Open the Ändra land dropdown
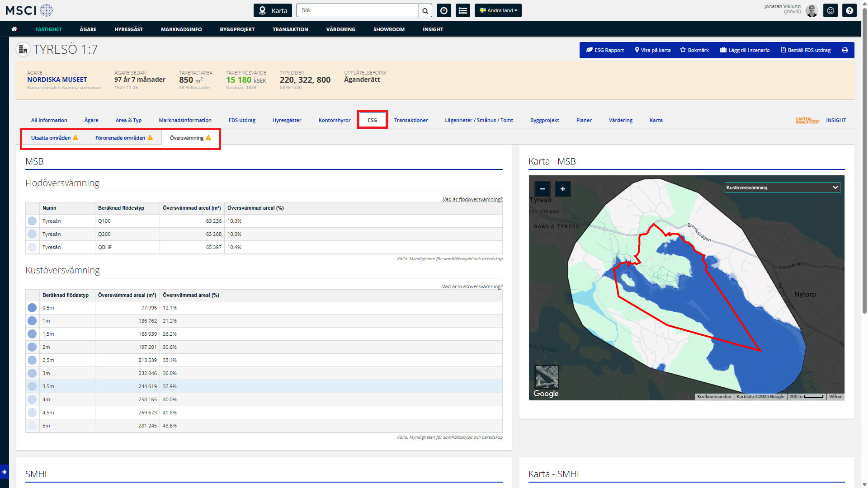868x488 pixels. [x=498, y=11]
